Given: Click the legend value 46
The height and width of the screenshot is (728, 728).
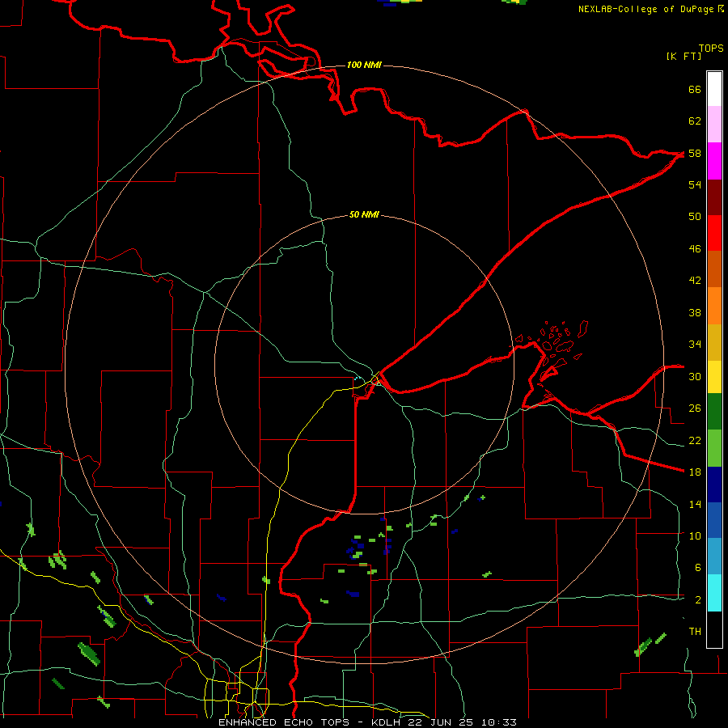Looking at the screenshot, I should 695,248.
